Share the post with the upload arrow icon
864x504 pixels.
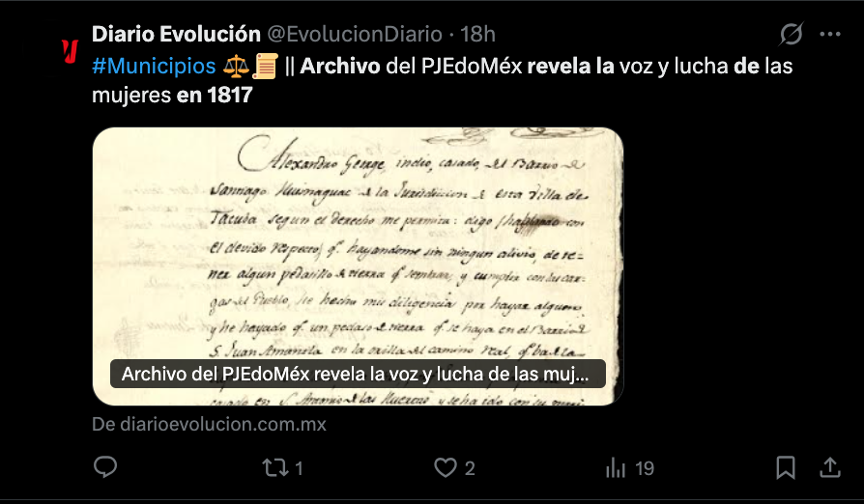(830, 467)
